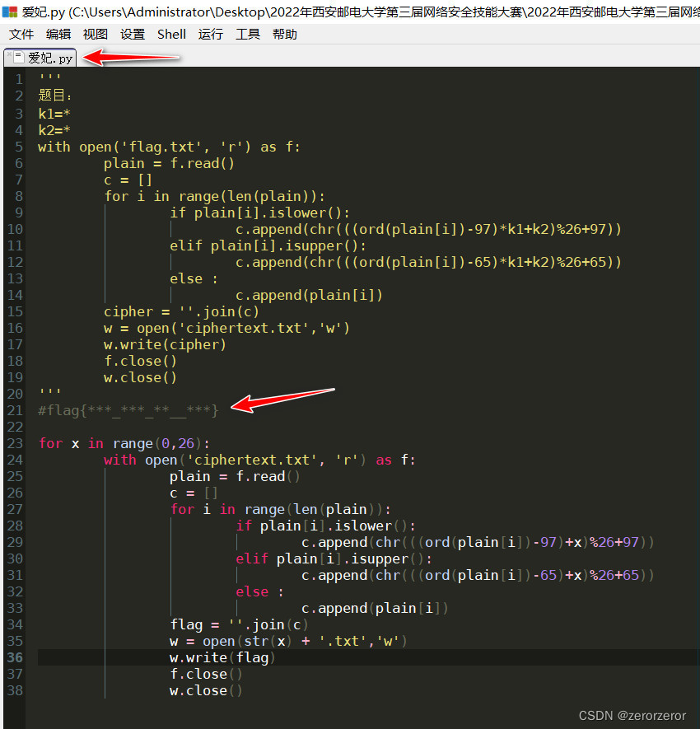Open the 视图 menu
Viewport: 700px width, 729px height.
coord(96,35)
